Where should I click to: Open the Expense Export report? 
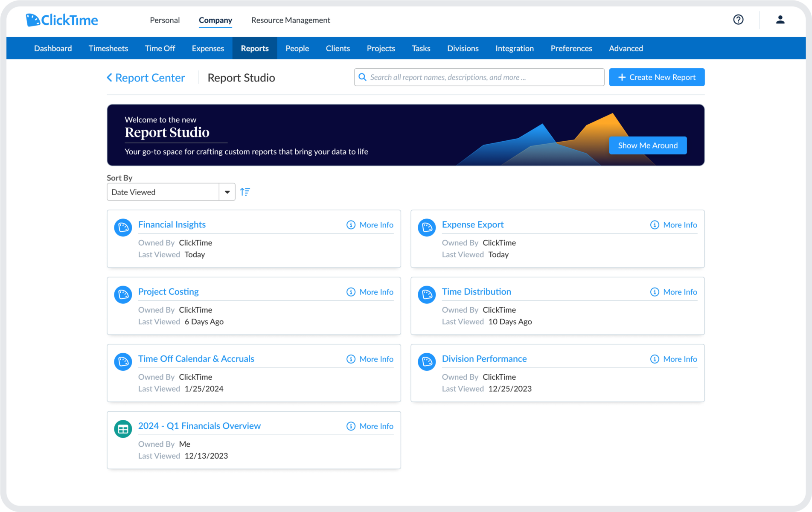(x=473, y=224)
